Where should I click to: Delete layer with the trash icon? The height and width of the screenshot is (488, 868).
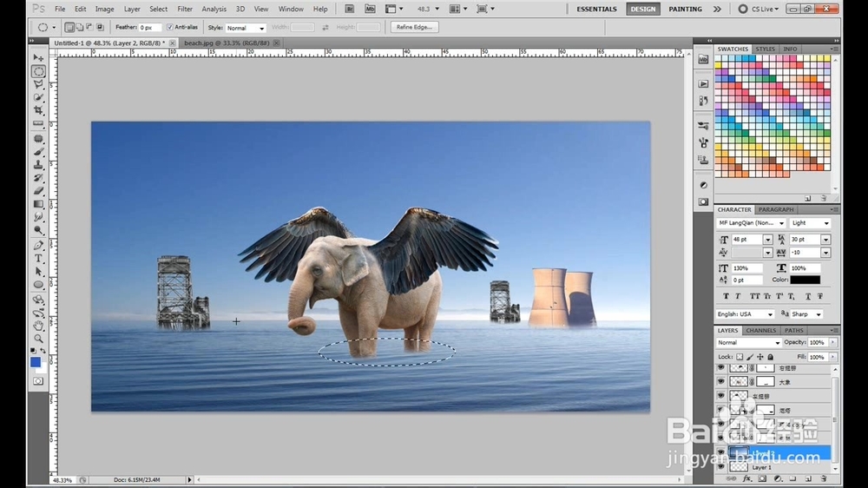823,478
